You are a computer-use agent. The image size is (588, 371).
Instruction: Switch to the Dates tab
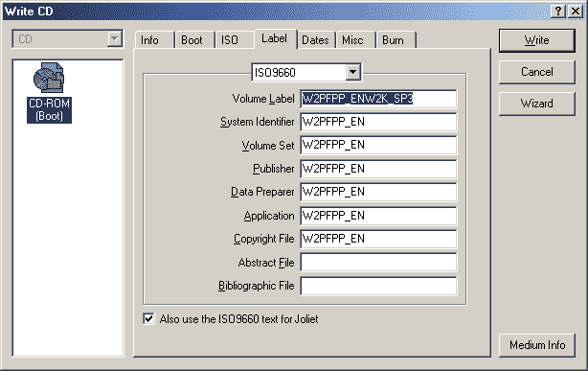pos(316,40)
